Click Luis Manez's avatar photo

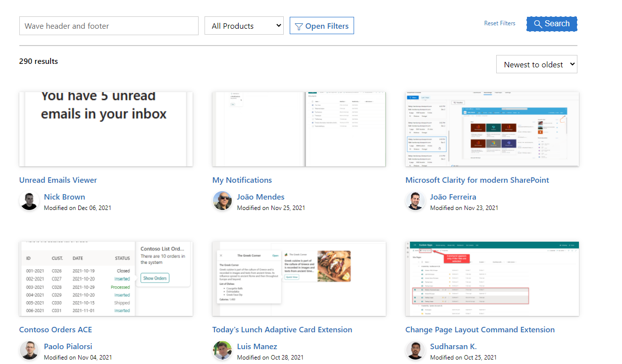(x=222, y=351)
